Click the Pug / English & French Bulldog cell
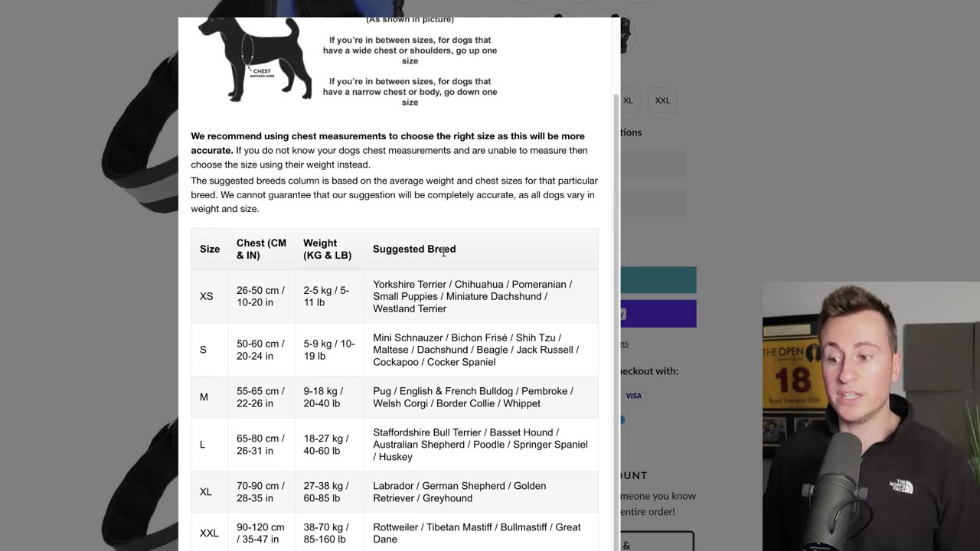Image resolution: width=980 pixels, height=551 pixels. pos(481,397)
